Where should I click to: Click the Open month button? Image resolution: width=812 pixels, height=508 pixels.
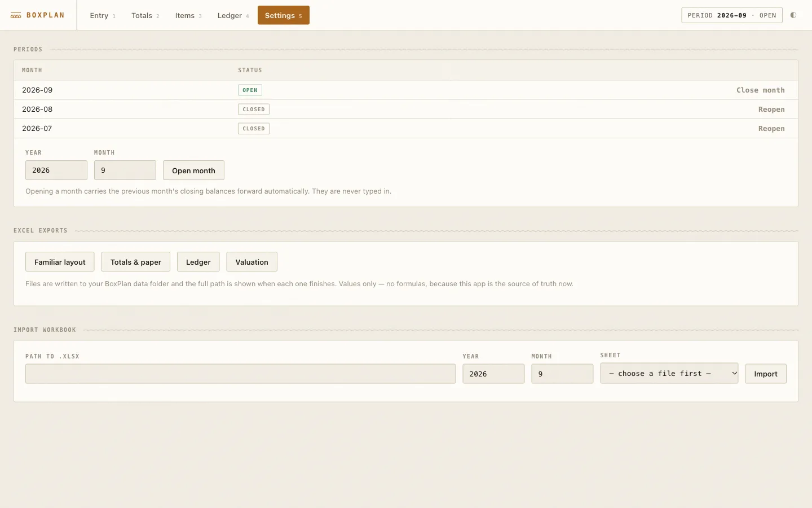point(193,170)
